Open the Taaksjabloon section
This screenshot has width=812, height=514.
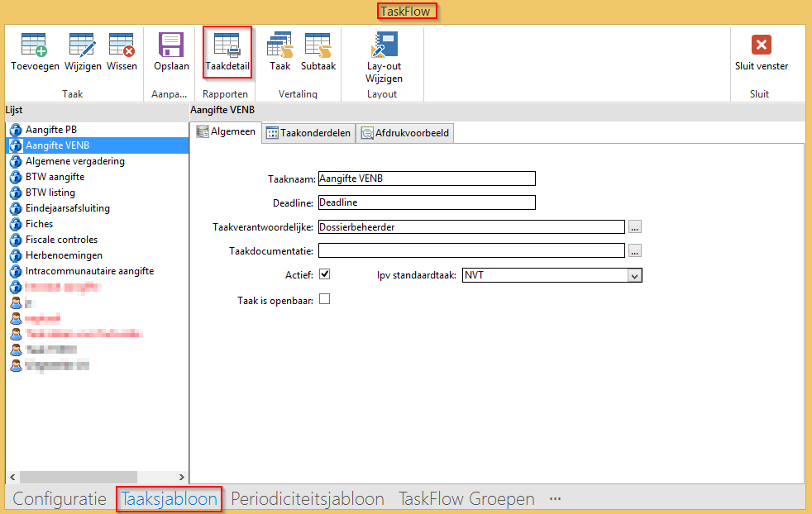(170, 499)
